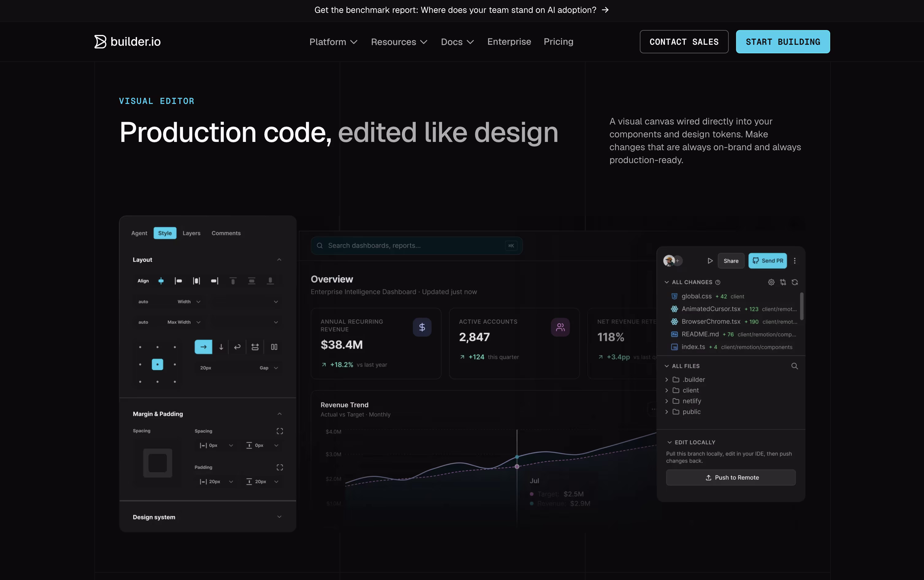Refresh changes with the sync icon
924x580 pixels.
coord(795,282)
